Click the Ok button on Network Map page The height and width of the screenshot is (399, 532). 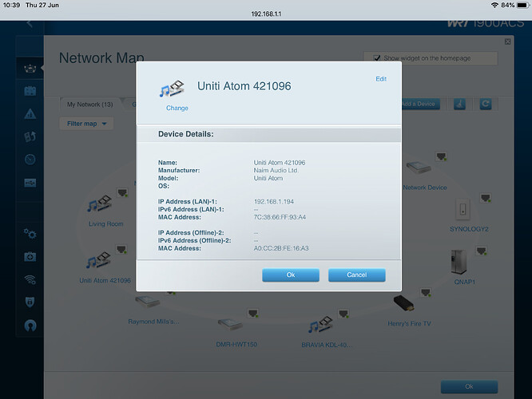[469, 386]
